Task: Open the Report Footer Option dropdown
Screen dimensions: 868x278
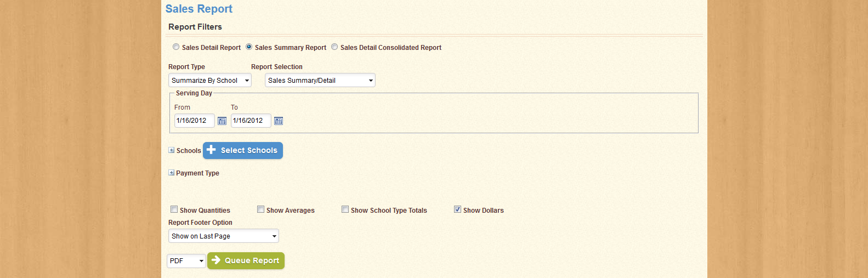Action: coord(224,236)
